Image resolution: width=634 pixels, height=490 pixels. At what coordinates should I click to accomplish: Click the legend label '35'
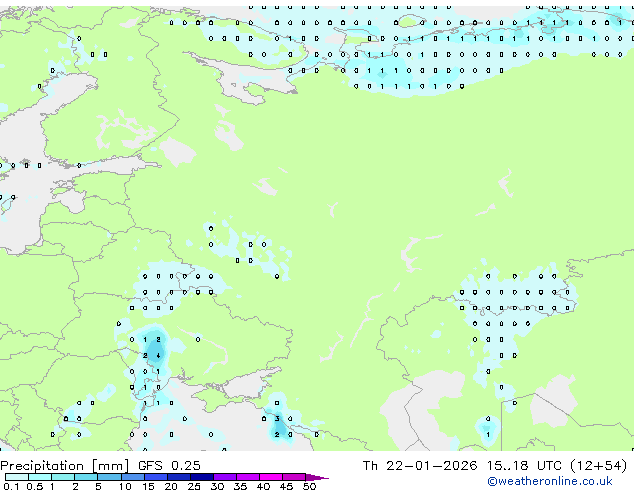(x=240, y=486)
